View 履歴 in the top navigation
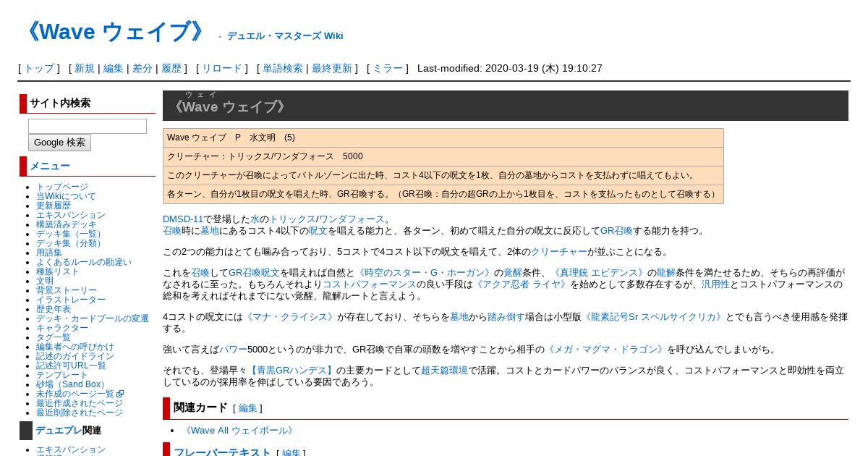 point(171,68)
